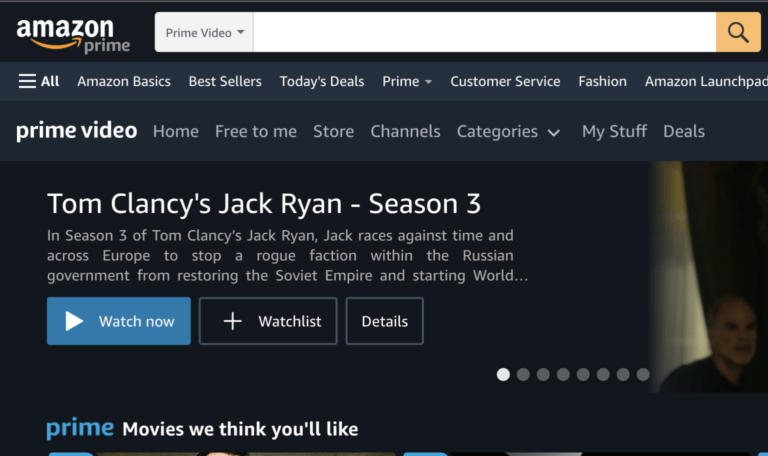Open the Store tab
Viewport: 768px width, 456px height.
[x=334, y=131]
